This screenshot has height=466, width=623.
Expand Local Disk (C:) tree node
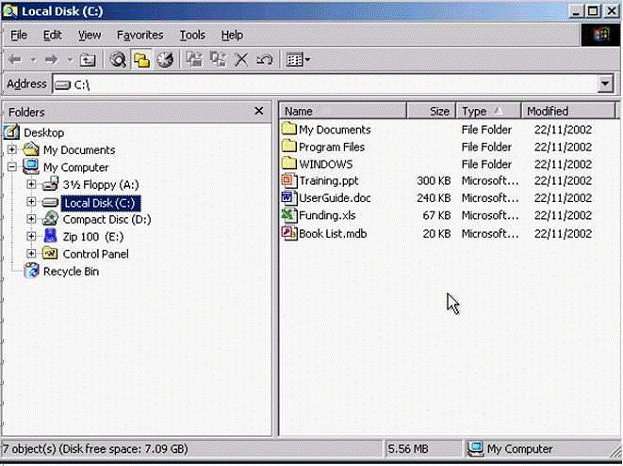coord(31,202)
